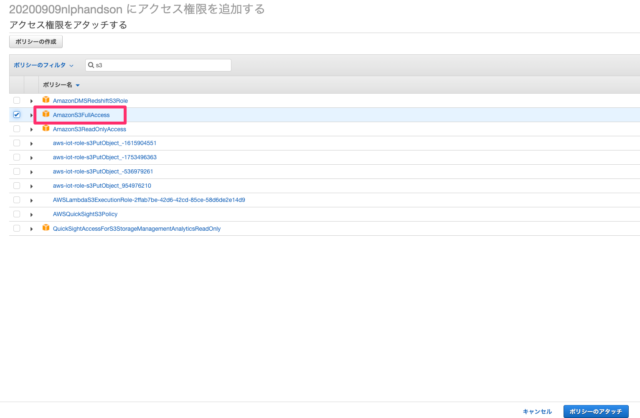Click QuickSightAccessForS3StorageManagementAnalyticsReadOnly box icon
The width and height of the screenshot is (640, 418).
(46, 228)
